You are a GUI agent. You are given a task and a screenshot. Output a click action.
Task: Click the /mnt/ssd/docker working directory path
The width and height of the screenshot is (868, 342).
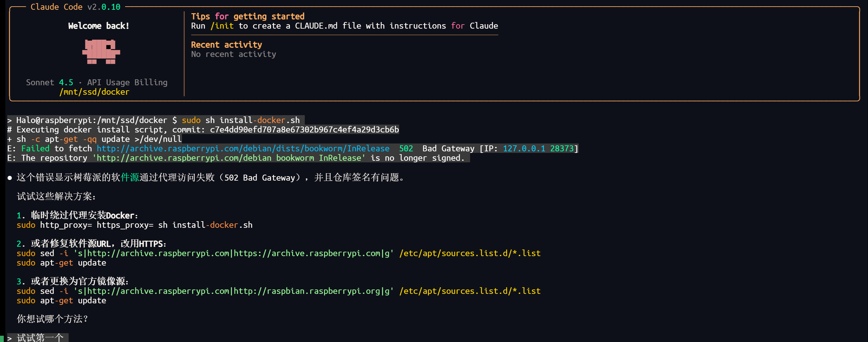coord(94,92)
